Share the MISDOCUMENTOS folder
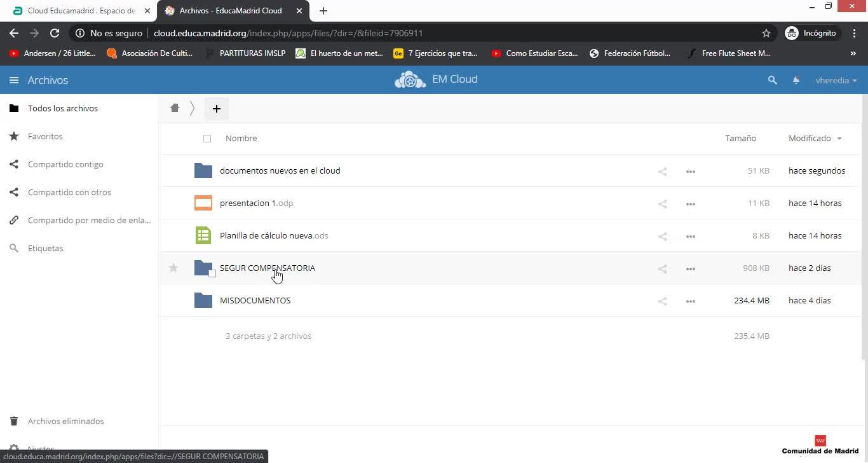 (x=662, y=301)
